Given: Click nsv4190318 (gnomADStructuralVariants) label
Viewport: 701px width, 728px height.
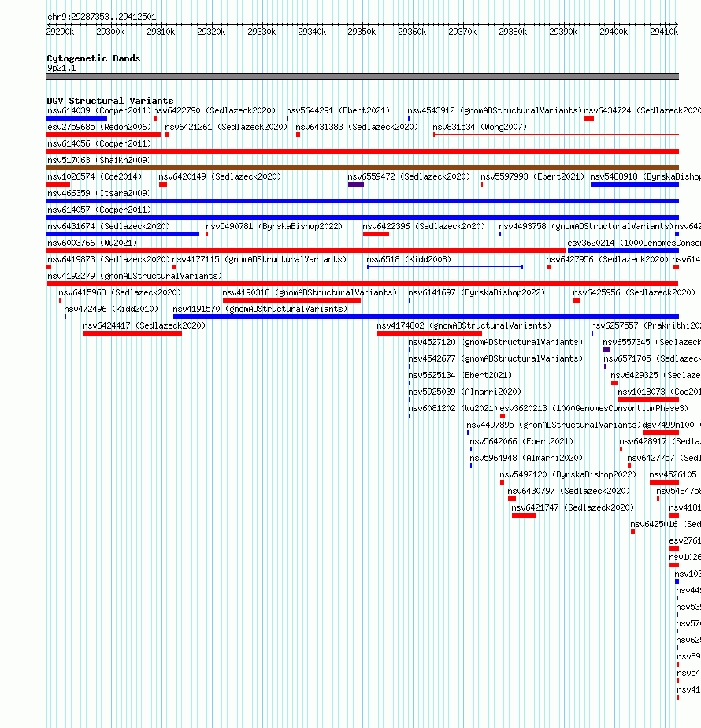Looking at the screenshot, I should 310,292.
